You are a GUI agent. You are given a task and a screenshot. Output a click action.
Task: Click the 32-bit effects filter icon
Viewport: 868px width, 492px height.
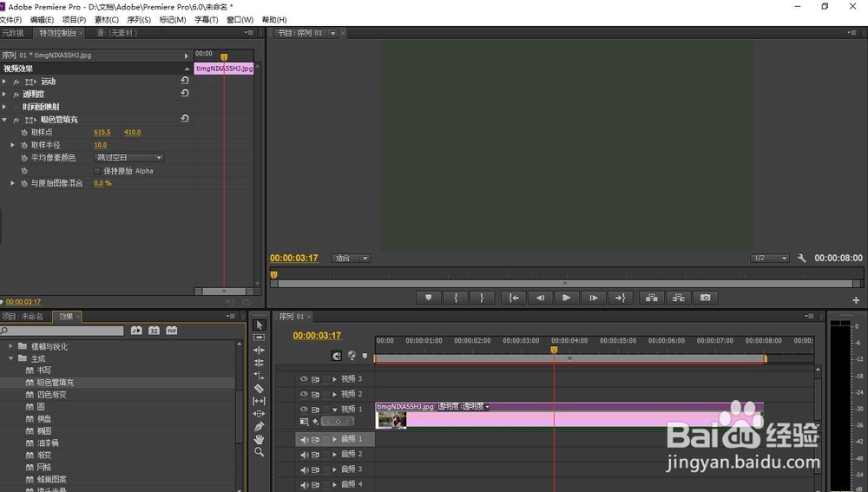(154, 331)
